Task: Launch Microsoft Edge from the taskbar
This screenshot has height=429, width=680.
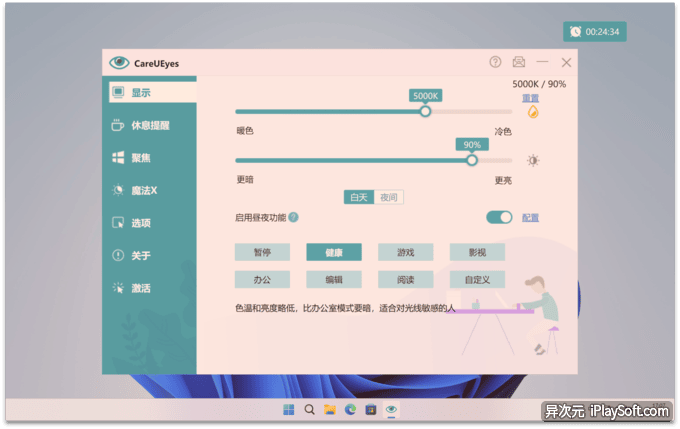Action: [x=350, y=409]
